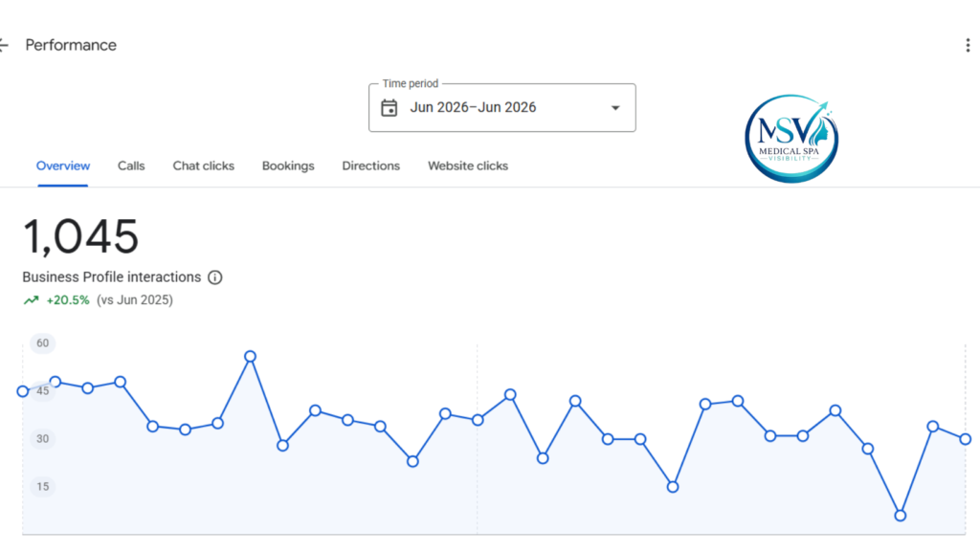The height and width of the screenshot is (552, 980).
Task: Open the three-dot more options menu
Action: 968,45
